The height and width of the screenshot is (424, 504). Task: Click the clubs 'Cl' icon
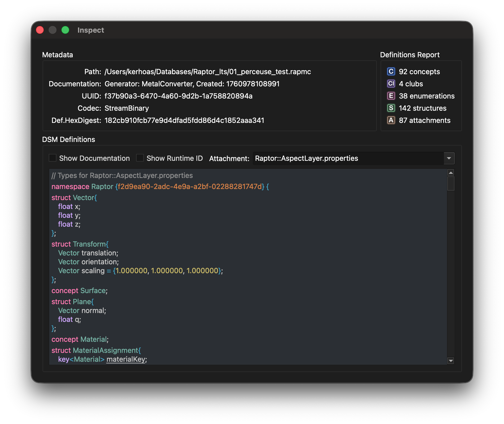point(391,84)
